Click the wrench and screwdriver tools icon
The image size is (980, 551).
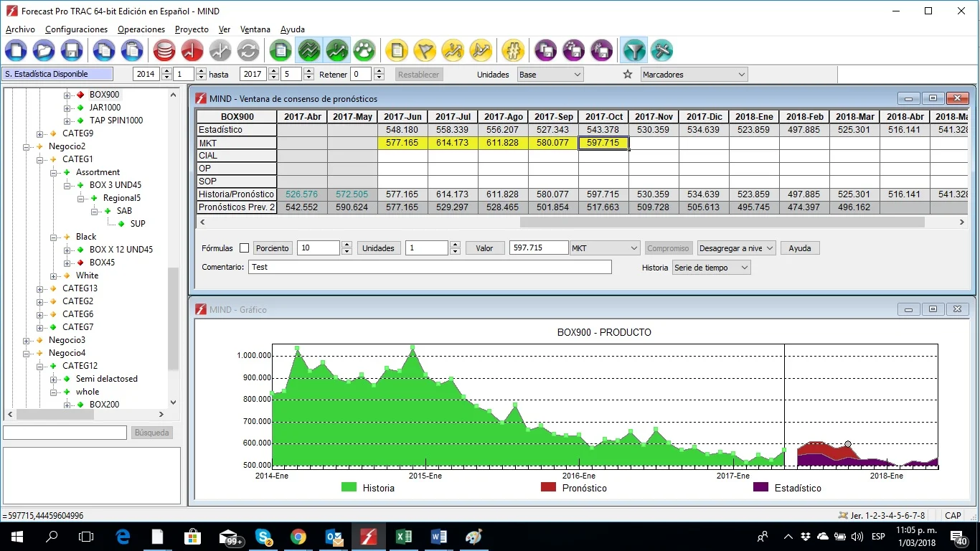pos(661,51)
